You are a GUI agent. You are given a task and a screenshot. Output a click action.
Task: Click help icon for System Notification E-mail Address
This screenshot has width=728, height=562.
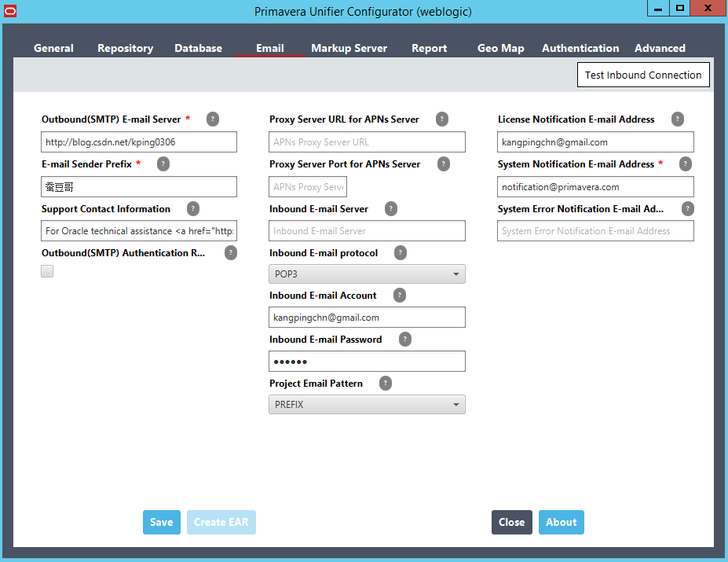[686, 163]
